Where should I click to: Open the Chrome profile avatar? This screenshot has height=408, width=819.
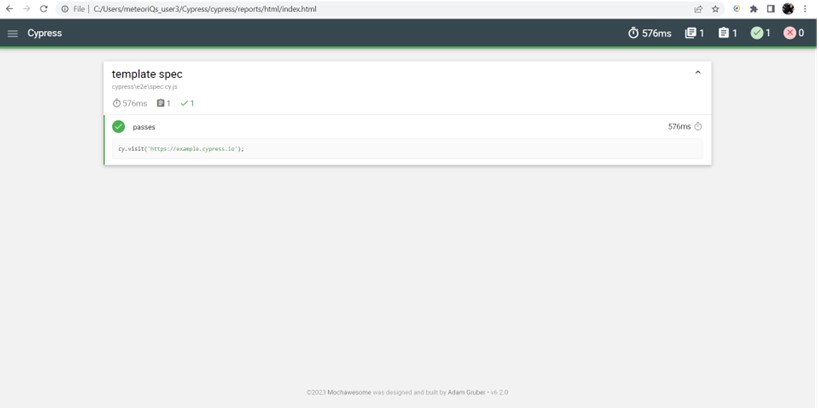tap(788, 9)
